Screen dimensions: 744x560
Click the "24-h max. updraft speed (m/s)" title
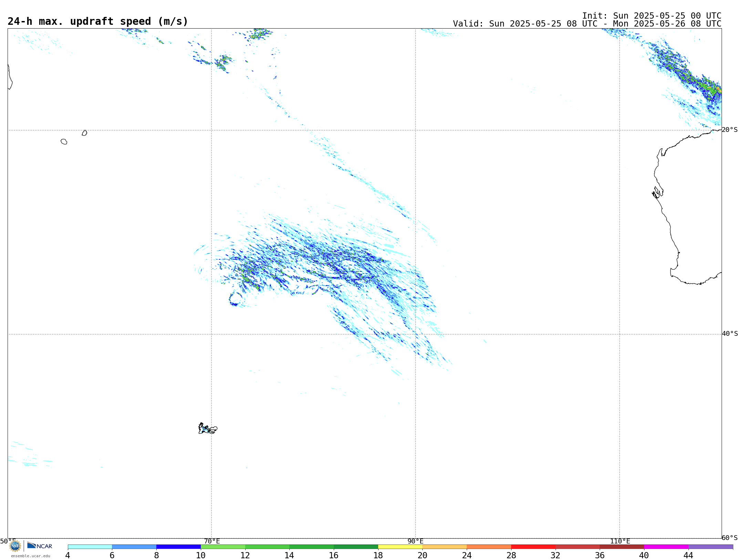click(98, 21)
